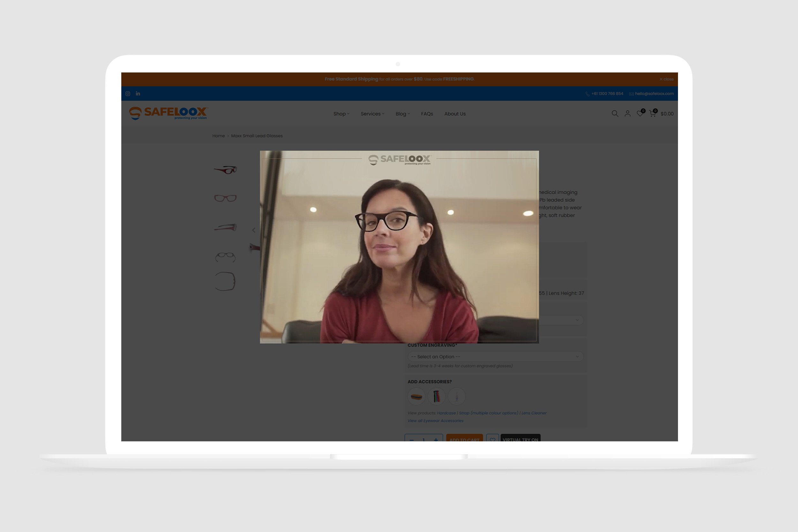Screen dimensions: 798x532
Task: Open the Hardcase product link
Action: click(446, 413)
